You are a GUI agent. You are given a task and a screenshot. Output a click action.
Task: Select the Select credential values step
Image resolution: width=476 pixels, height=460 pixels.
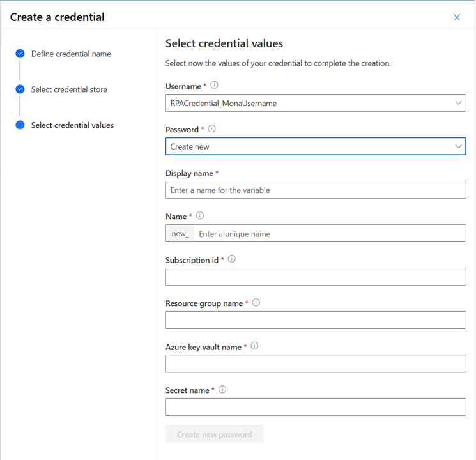72,125
